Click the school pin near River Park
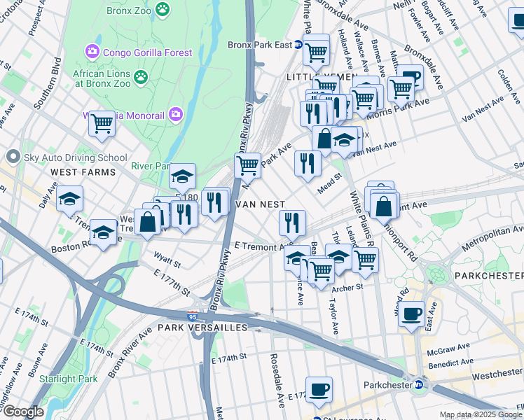This screenshot has width=524, height=420. point(182,178)
